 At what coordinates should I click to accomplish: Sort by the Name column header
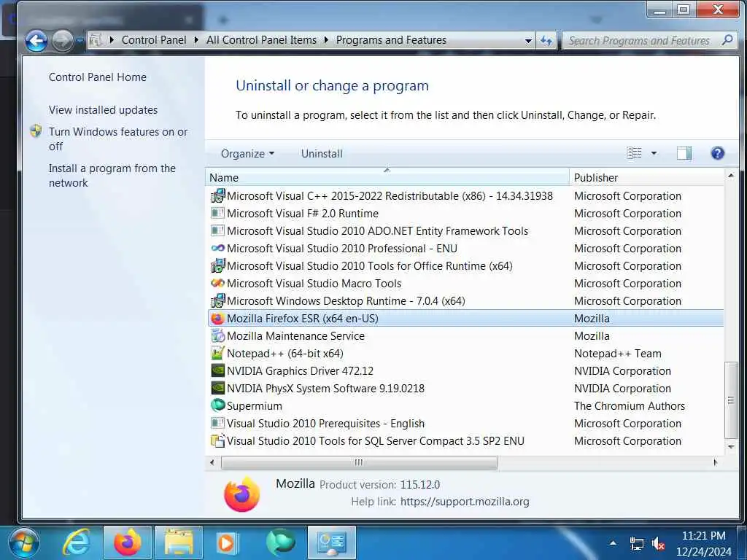point(388,178)
